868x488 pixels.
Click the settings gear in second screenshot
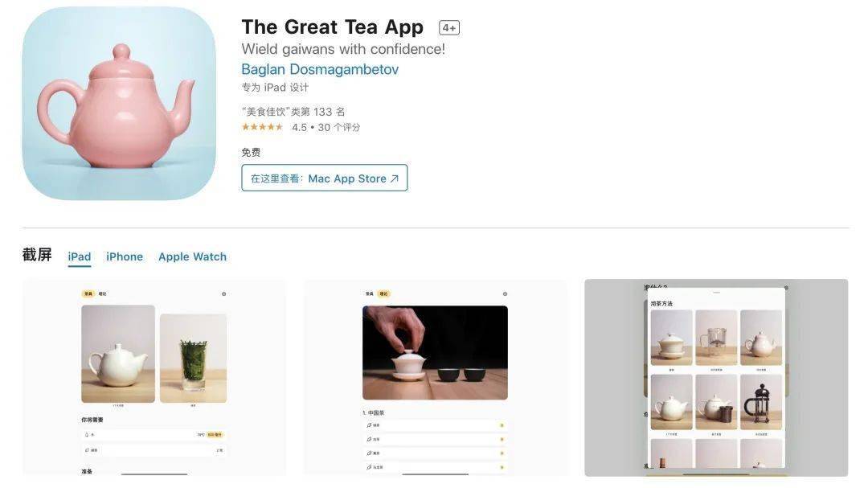(505, 294)
